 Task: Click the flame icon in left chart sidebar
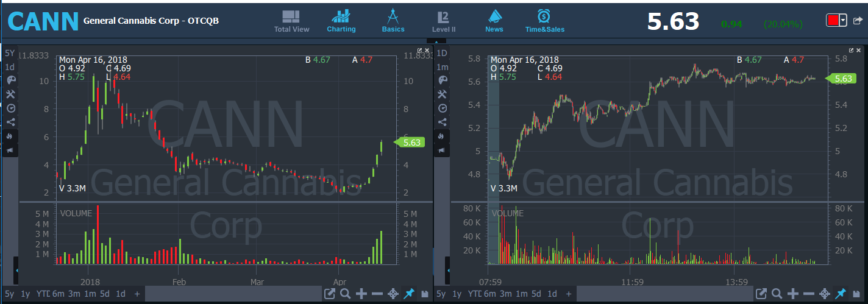tap(10, 136)
